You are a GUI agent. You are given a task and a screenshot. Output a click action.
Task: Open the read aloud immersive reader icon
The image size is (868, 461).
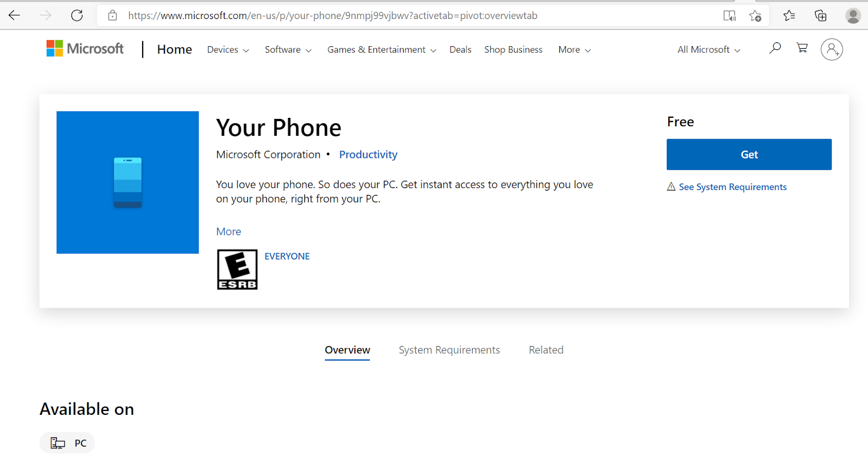tap(730, 15)
